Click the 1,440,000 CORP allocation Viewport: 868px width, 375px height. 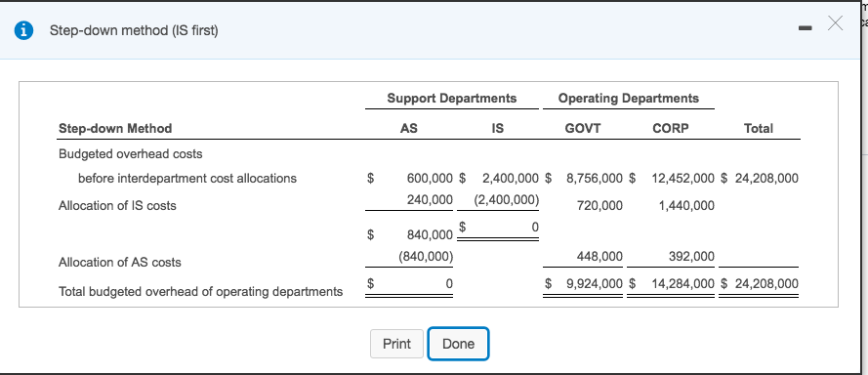pos(686,206)
